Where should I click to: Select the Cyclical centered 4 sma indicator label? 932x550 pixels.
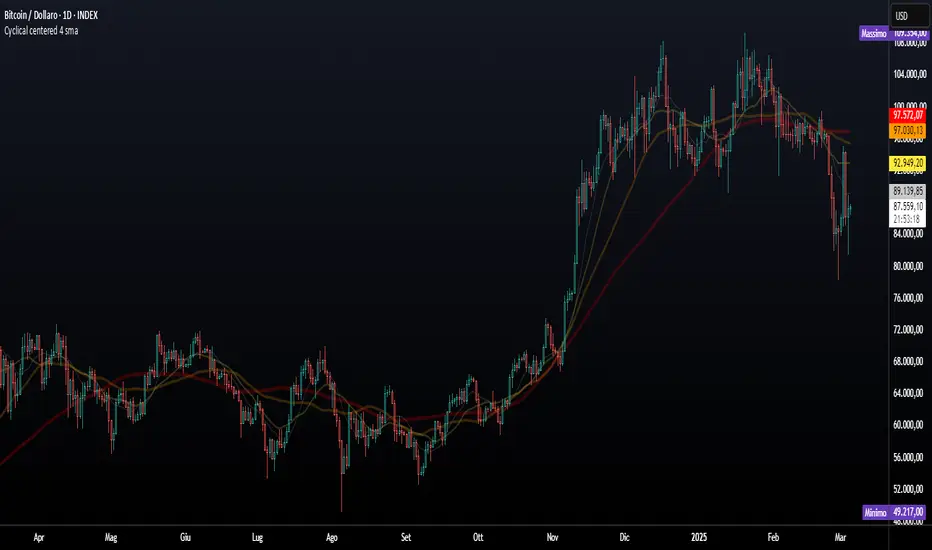click(41, 30)
